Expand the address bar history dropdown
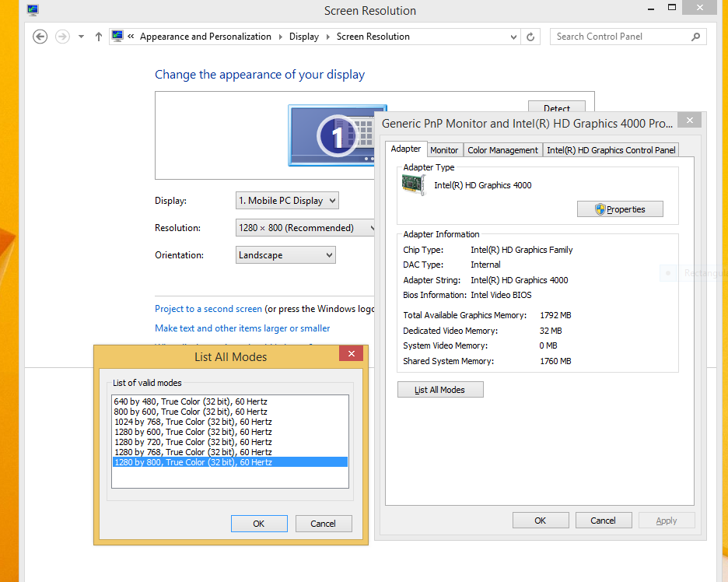The height and width of the screenshot is (582, 728). (513, 37)
